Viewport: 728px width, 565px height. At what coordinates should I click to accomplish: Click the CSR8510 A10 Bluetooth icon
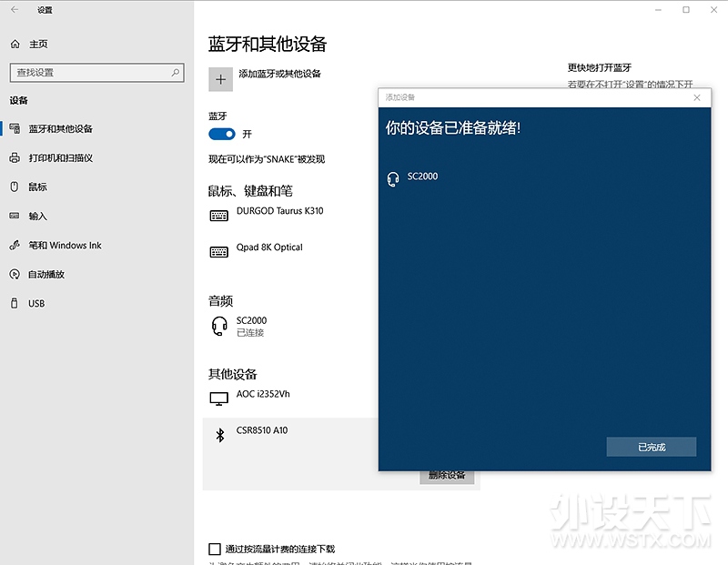pos(220,435)
